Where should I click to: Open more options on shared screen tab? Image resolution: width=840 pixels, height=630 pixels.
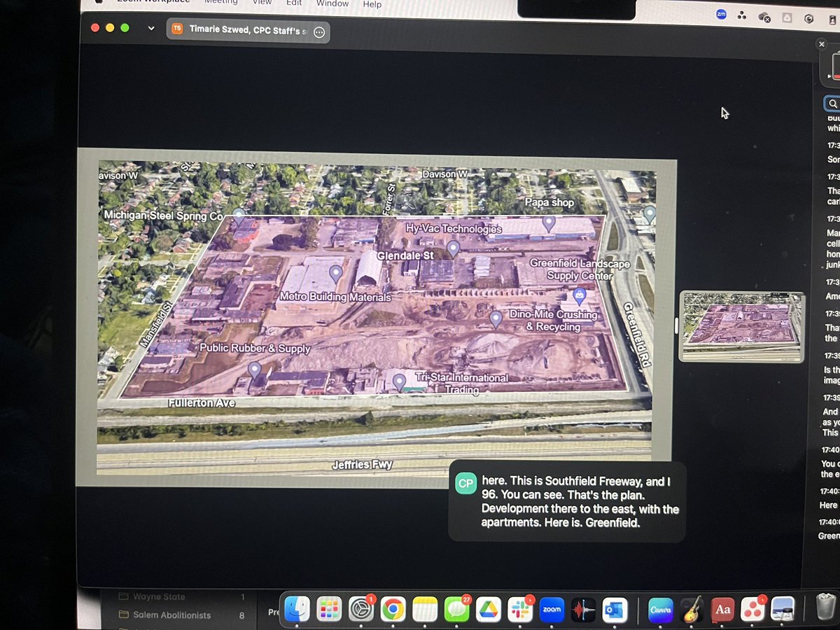pyautogui.click(x=319, y=32)
